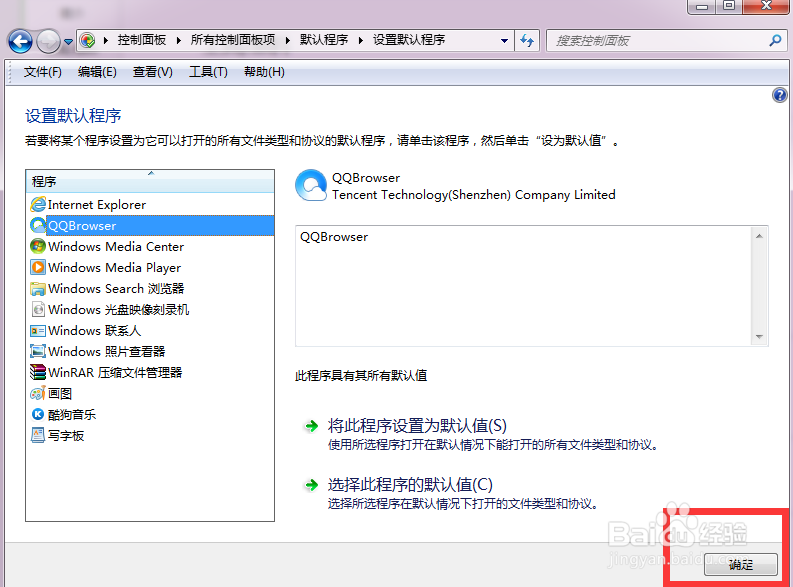Viewport: 793px width, 587px height.
Task: Select QQBrowser in program list
Action: click(x=150, y=225)
